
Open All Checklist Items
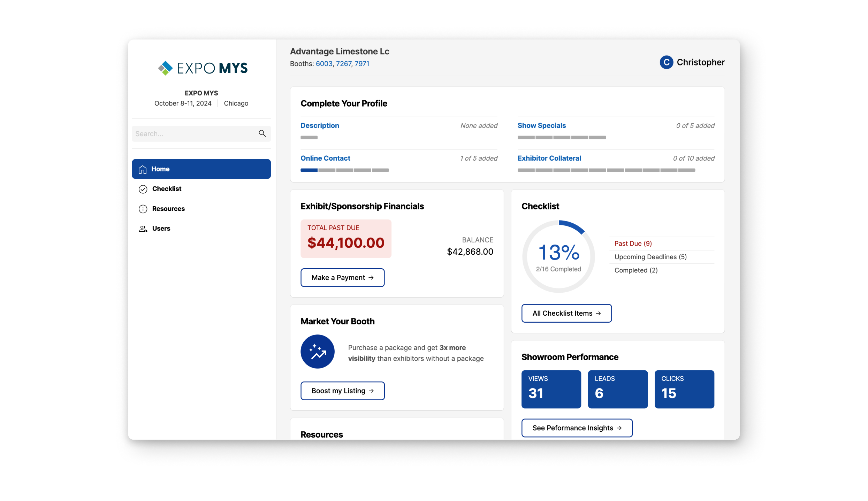(566, 313)
